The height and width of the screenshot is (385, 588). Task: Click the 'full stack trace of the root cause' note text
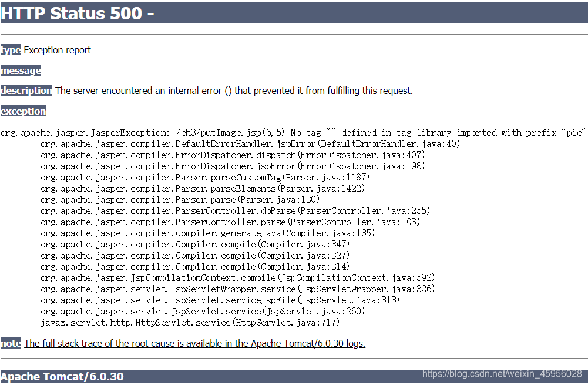click(194, 343)
